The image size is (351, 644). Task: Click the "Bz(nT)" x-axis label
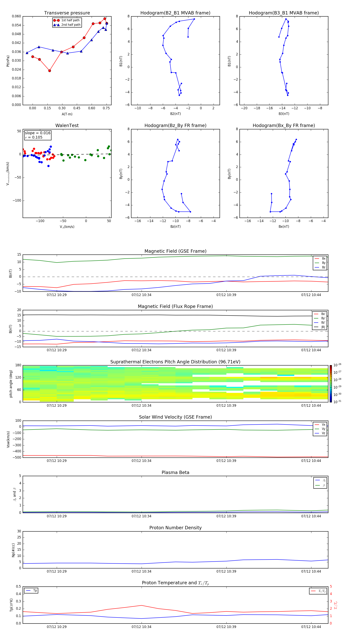tap(175, 227)
